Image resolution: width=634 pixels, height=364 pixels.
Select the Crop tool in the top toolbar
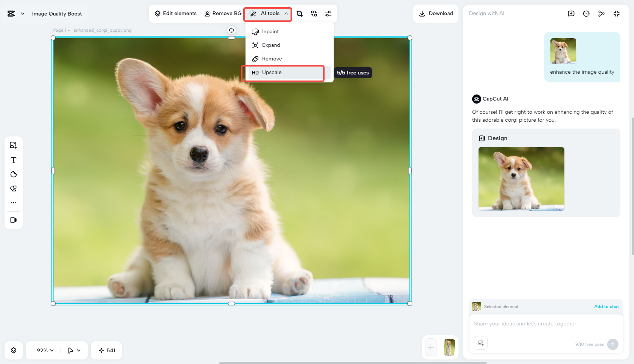[x=299, y=13]
